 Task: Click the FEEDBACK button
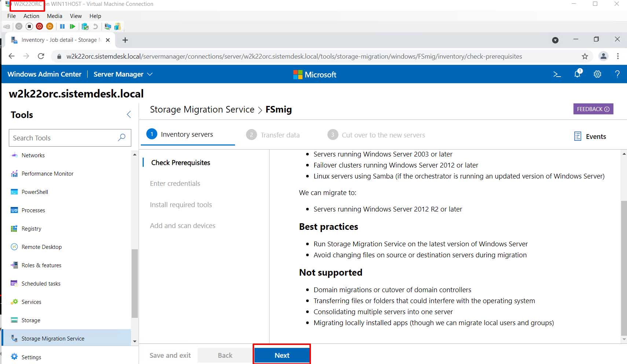pos(593,109)
